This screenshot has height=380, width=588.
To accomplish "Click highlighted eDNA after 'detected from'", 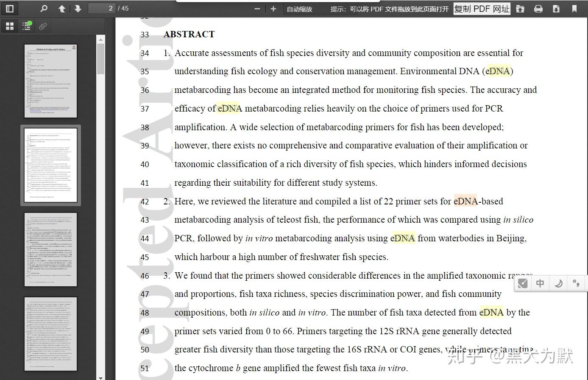I will [491, 313].
